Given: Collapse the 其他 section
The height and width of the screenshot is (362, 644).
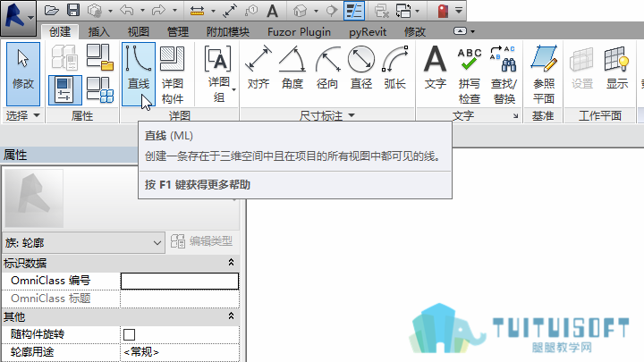Looking at the screenshot, I should click(231, 316).
